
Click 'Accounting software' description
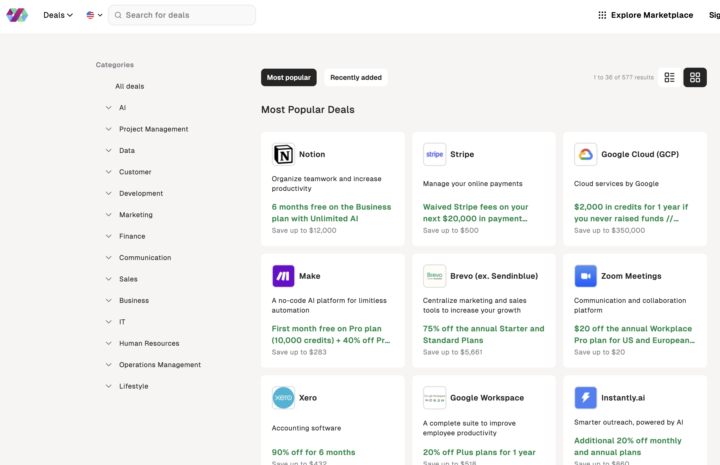tap(306, 428)
